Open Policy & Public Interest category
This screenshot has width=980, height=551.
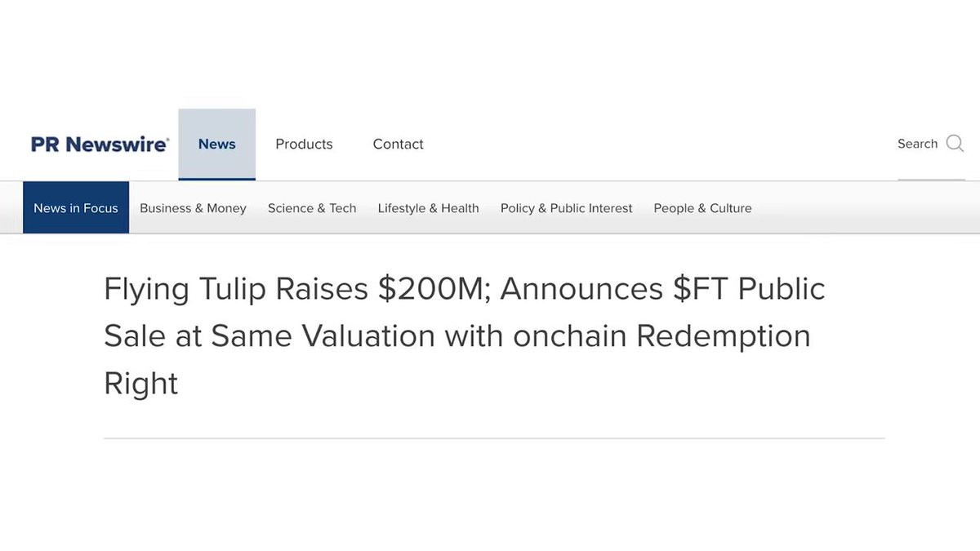pyautogui.click(x=566, y=208)
